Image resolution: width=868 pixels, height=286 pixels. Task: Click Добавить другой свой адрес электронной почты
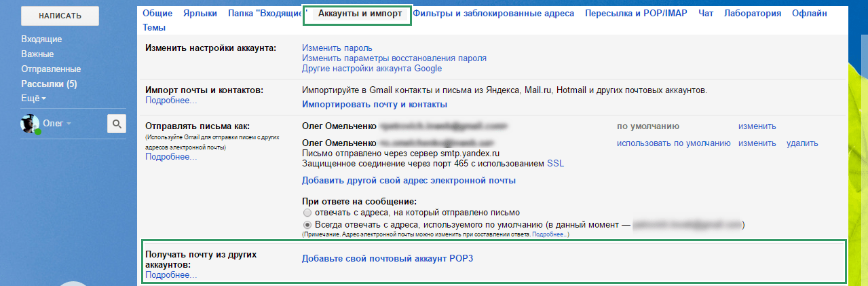point(409,181)
